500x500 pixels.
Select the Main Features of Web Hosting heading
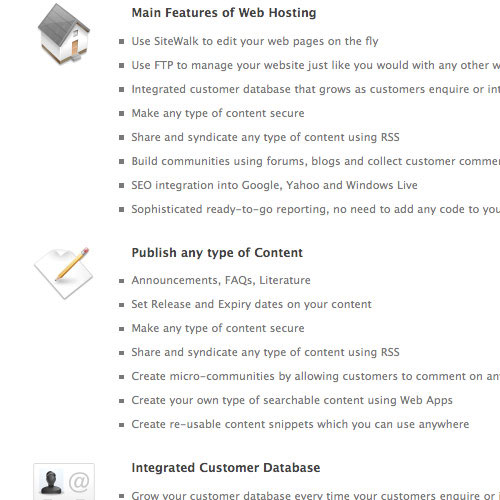tap(224, 13)
